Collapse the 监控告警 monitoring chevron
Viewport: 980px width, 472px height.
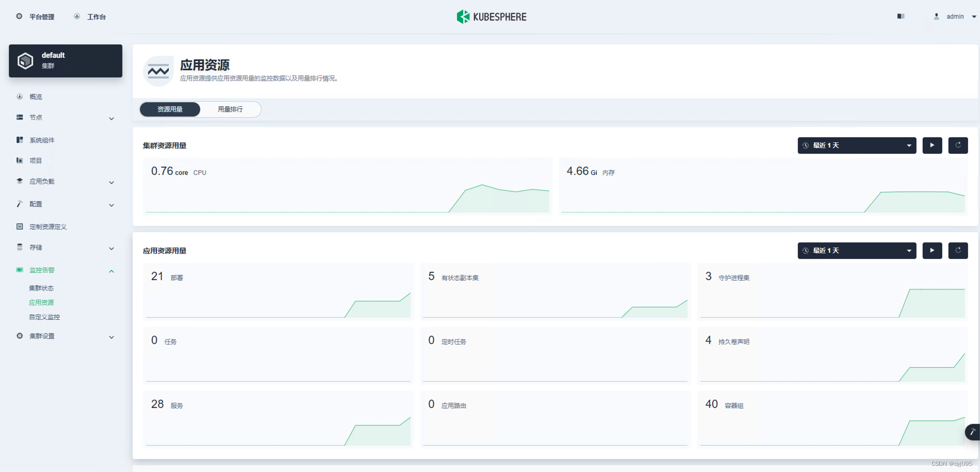point(111,271)
